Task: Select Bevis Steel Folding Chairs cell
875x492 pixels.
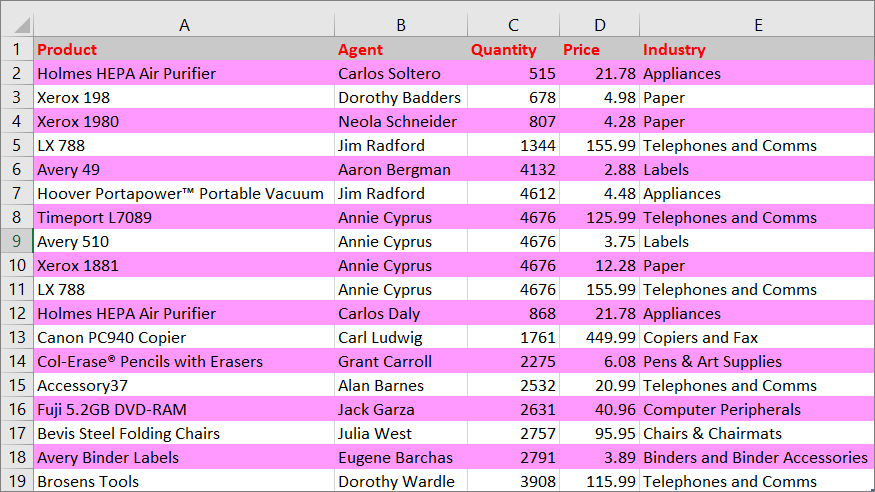Action: (x=184, y=433)
